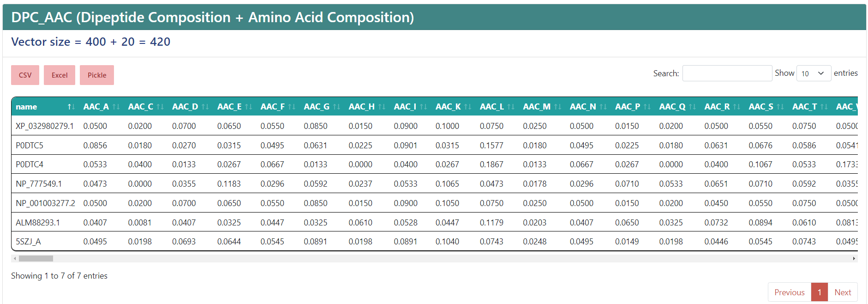Click sort arrows beside AAC_K header
Image resolution: width=868 pixels, height=304 pixels.
pos(467,107)
